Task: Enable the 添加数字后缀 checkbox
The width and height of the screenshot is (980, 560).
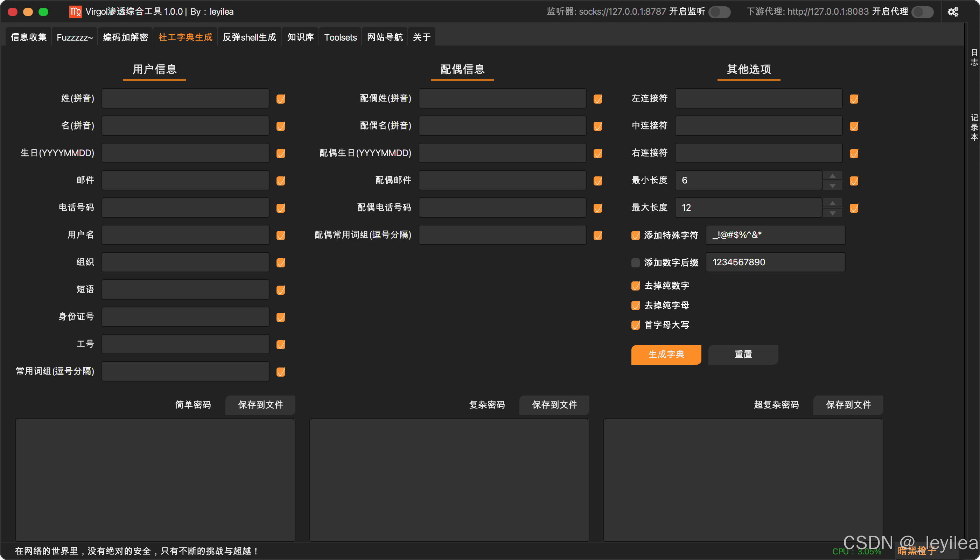Action: click(x=635, y=263)
